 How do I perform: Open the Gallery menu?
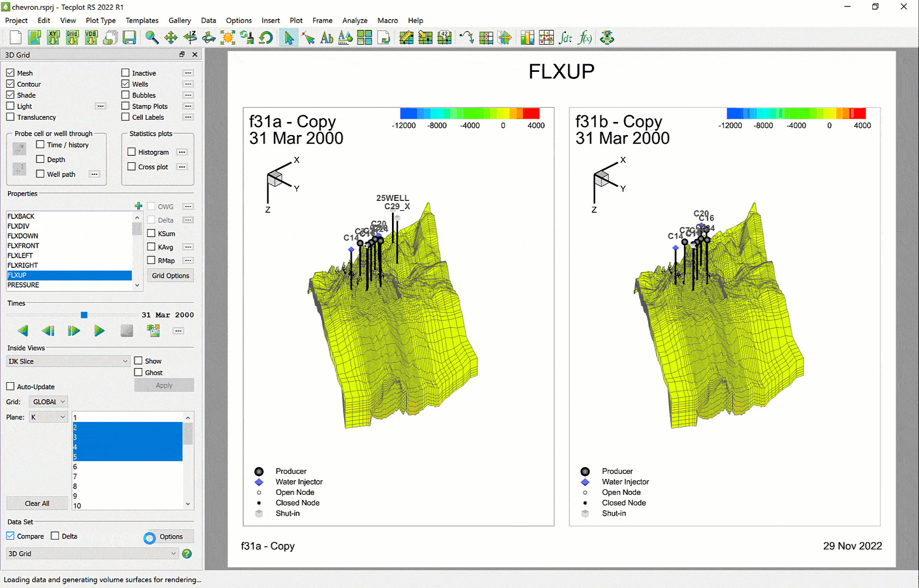click(180, 20)
